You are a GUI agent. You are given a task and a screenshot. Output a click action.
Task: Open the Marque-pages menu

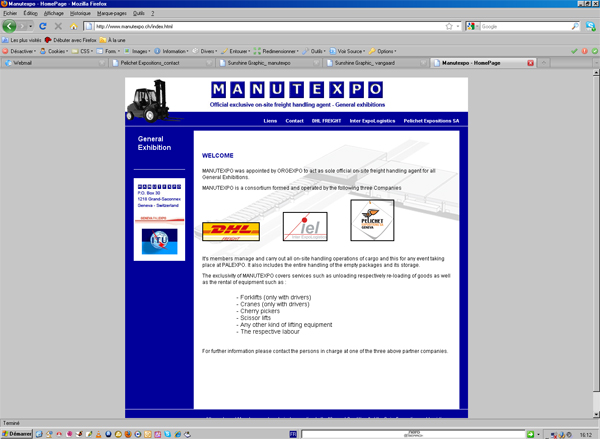click(111, 13)
